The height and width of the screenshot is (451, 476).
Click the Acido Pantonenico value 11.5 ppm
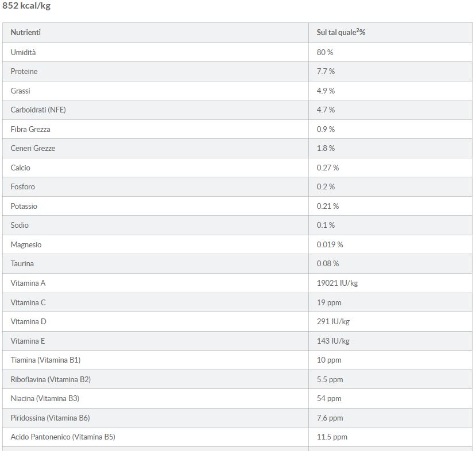coord(332,437)
